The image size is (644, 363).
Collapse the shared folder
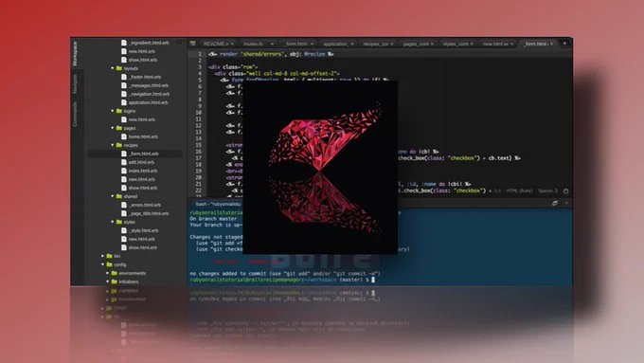[113, 196]
